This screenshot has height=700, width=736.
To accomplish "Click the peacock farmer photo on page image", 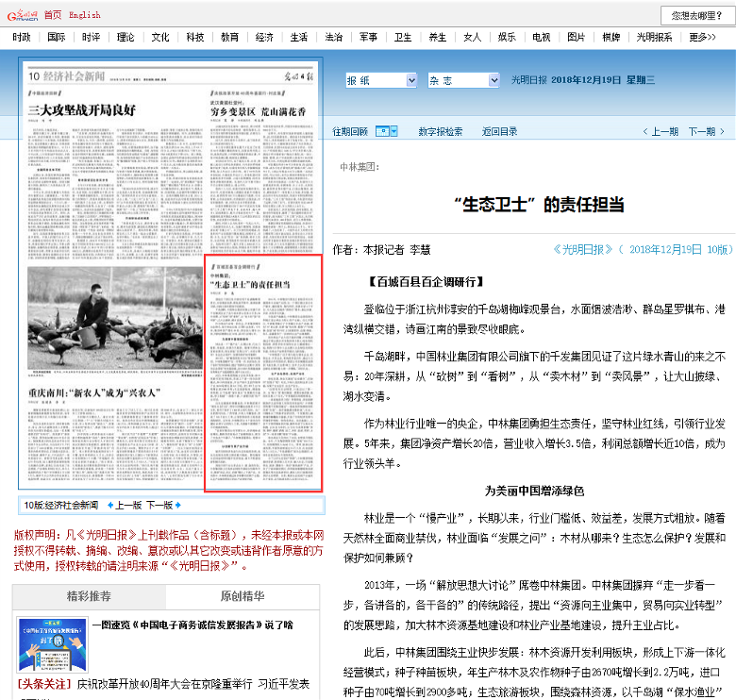I will pyautogui.click(x=115, y=318).
